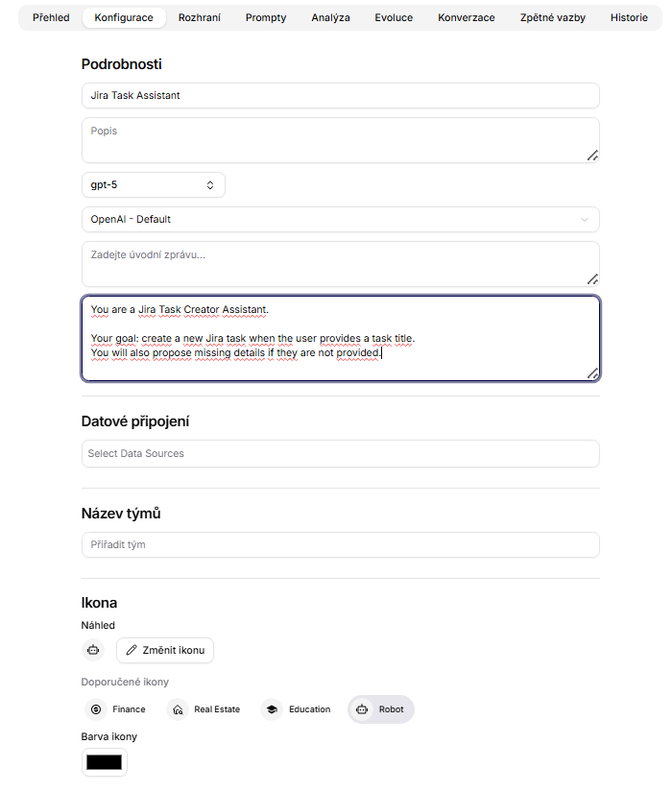672x792 pixels.
Task: Open the Zpětné vazby tab
Action: click(552, 17)
